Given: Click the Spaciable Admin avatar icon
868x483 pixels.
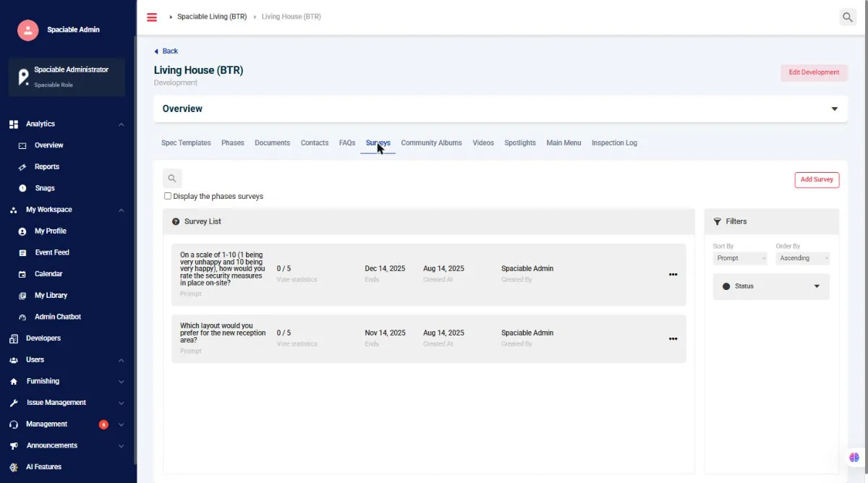Looking at the screenshot, I should (27, 30).
